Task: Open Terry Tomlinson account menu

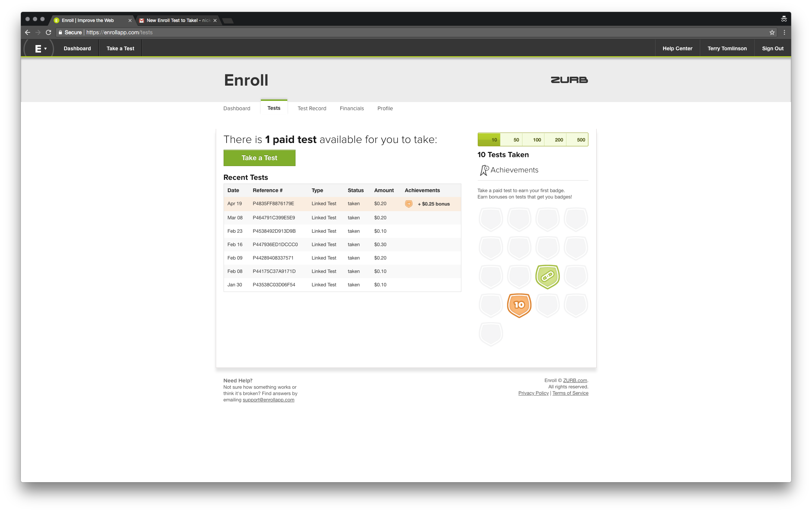Action: pos(727,48)
